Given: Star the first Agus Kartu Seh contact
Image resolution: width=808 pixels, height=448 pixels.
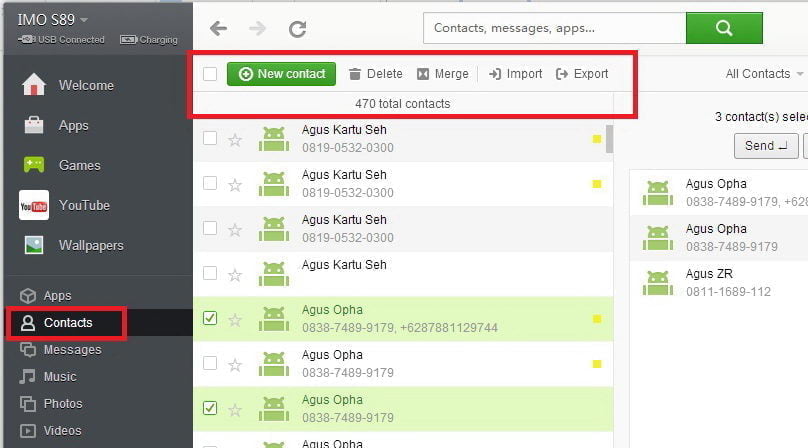Looking at the screenshot, I should point(235,139).
